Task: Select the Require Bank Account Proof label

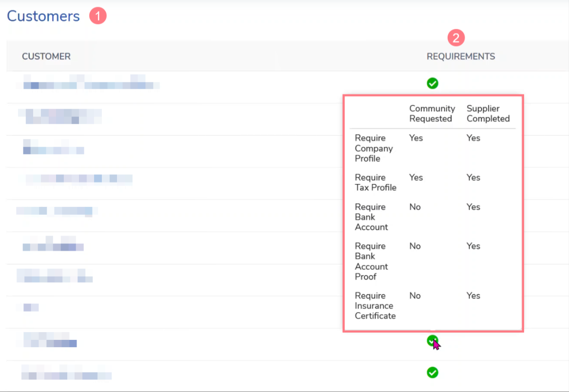Action: 371,261
